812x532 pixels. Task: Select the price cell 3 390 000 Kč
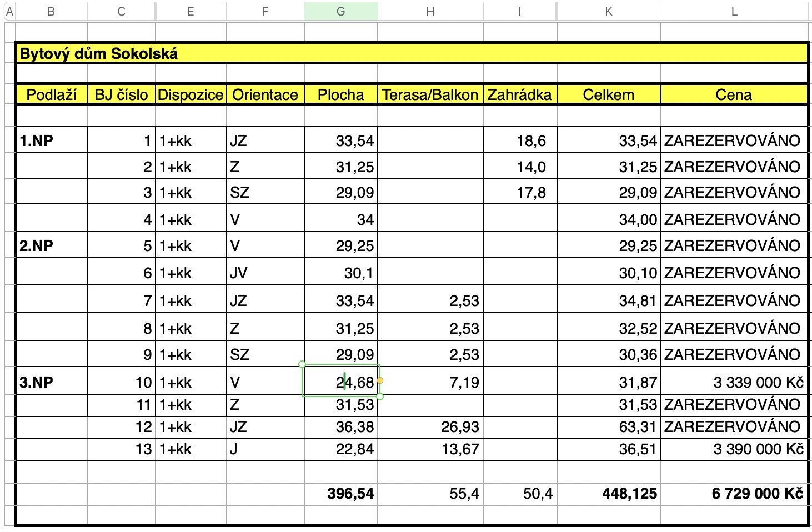coord(758,449)
